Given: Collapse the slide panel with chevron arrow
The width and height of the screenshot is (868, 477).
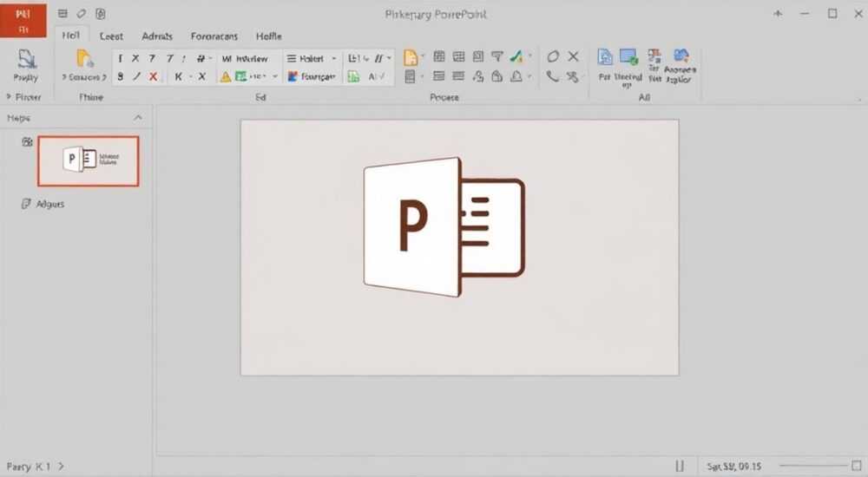Looking at the screenshot, I should click(138, 118).
